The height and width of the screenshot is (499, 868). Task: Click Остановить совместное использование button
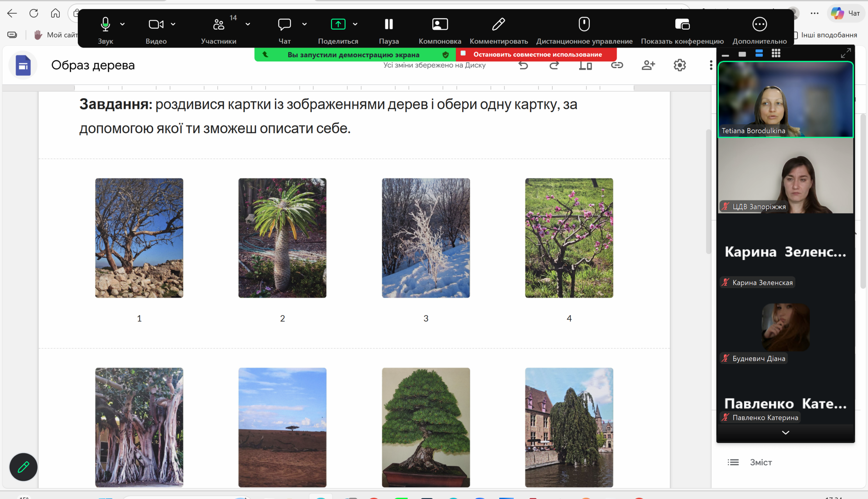(x=536, y=54)
